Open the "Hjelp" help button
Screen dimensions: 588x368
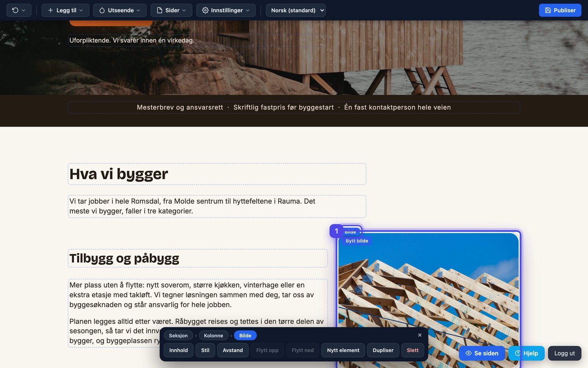[x=526, y=353]
